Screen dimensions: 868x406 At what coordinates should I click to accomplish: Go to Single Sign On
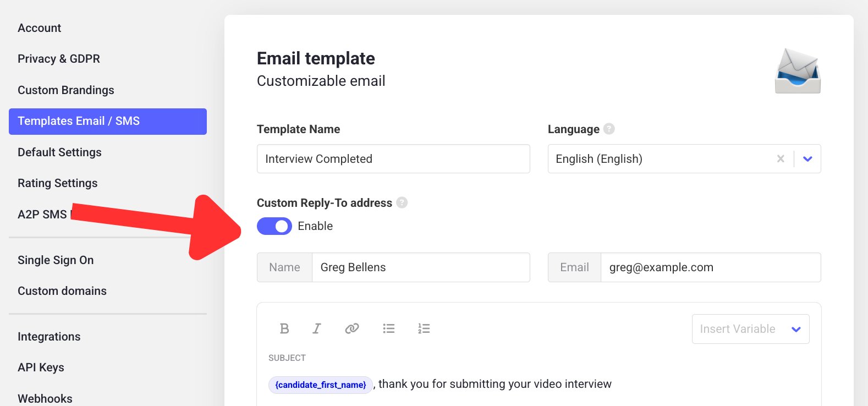[56, 260]
